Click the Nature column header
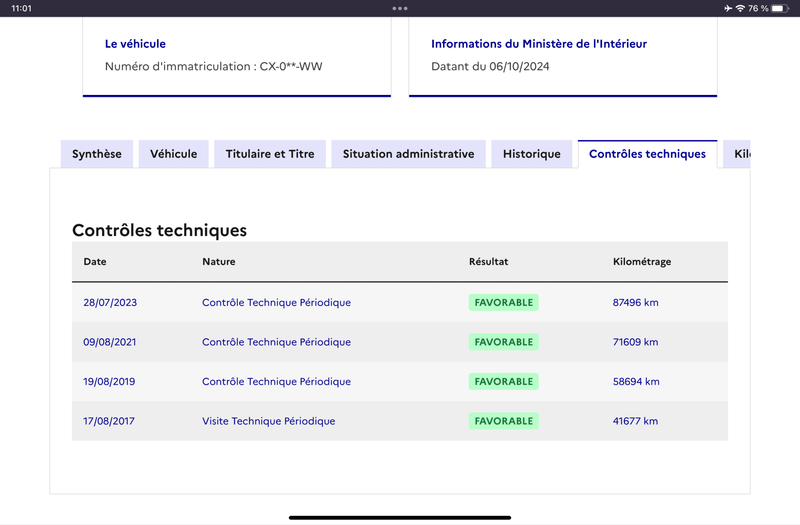The width and height of the screenshot is (800, 525). (x=219, y=261)
